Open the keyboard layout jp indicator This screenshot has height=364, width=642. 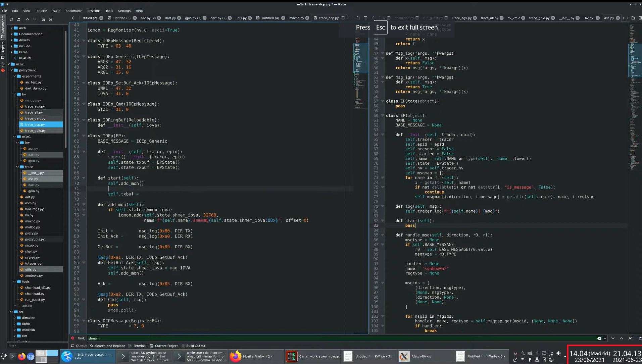pyautogui.click(x=551, y=353)
